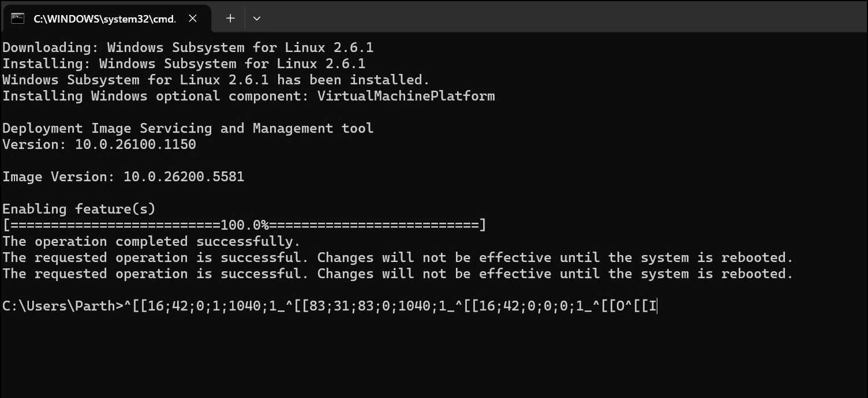Click 'Deployment Image Servicing and Management tool' text

(x=187, y=128)
